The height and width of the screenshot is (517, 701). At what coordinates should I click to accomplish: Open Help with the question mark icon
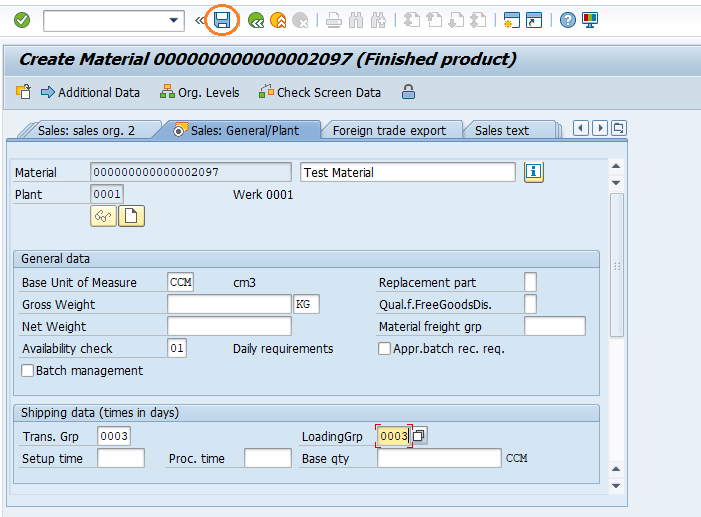(568, 21)
